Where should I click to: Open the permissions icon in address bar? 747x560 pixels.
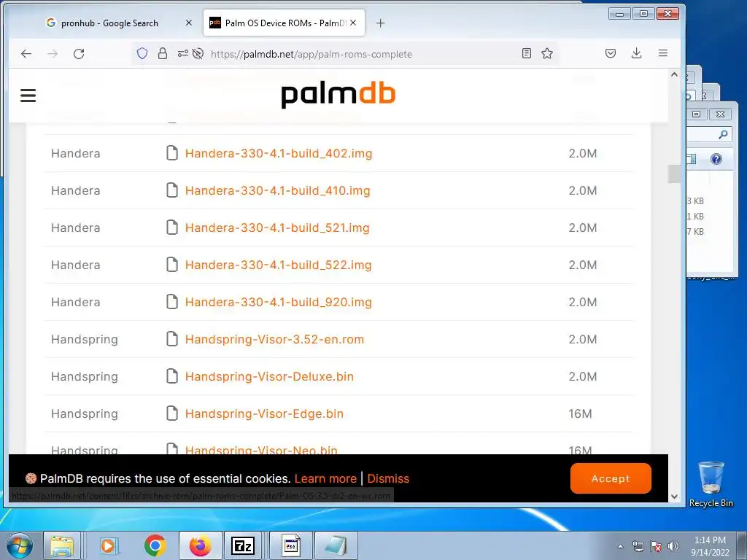[x=183, y=53]
